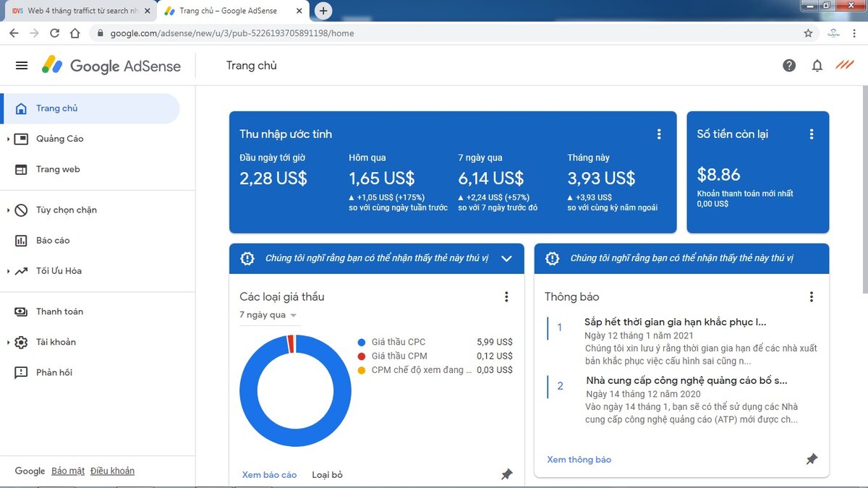This screenshot has width=868, height=488.
Task: Click the 'Ngày 12 tháng 1 năm 2021' date
Action: tap(639, 335)
